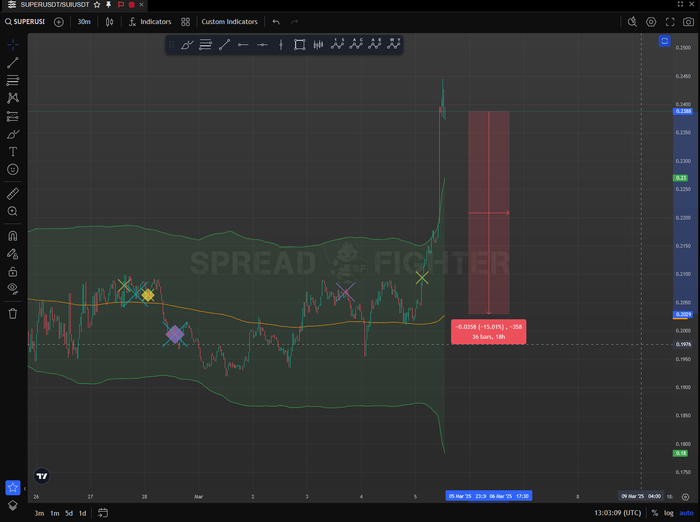
Task: Open the indicator templates grid icon
Action: tap(185, 22)
